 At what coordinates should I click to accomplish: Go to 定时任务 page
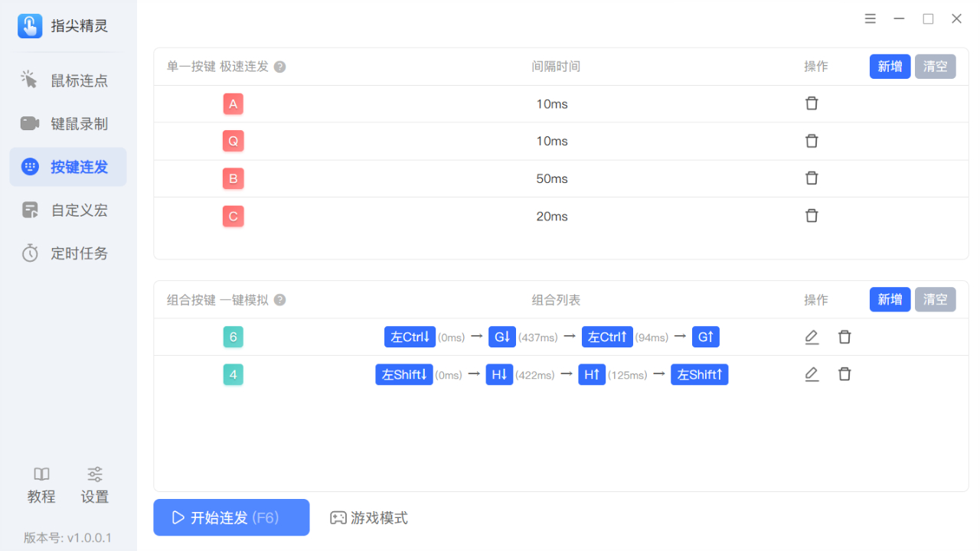tap(68, 253)
